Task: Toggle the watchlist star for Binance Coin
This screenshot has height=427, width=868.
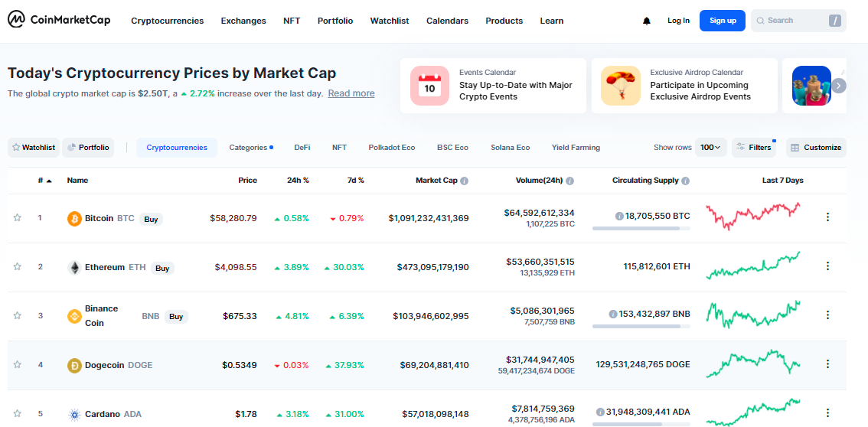Action: 17,315
